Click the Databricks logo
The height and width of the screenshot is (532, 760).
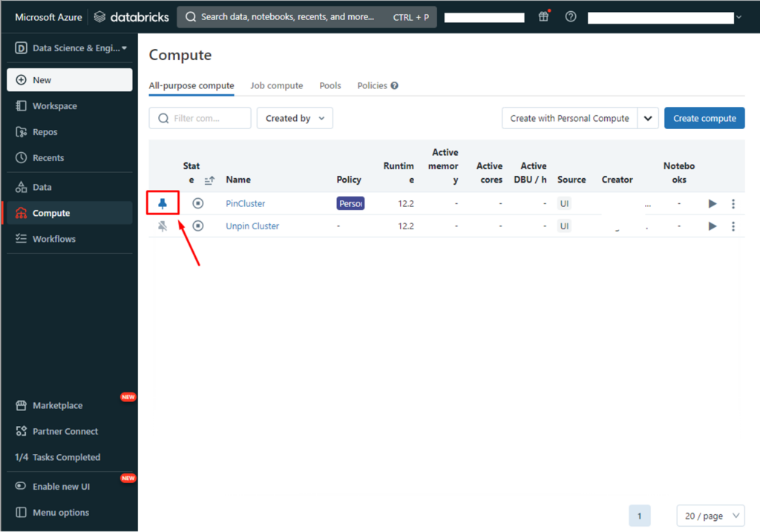[x=131, y=17]
